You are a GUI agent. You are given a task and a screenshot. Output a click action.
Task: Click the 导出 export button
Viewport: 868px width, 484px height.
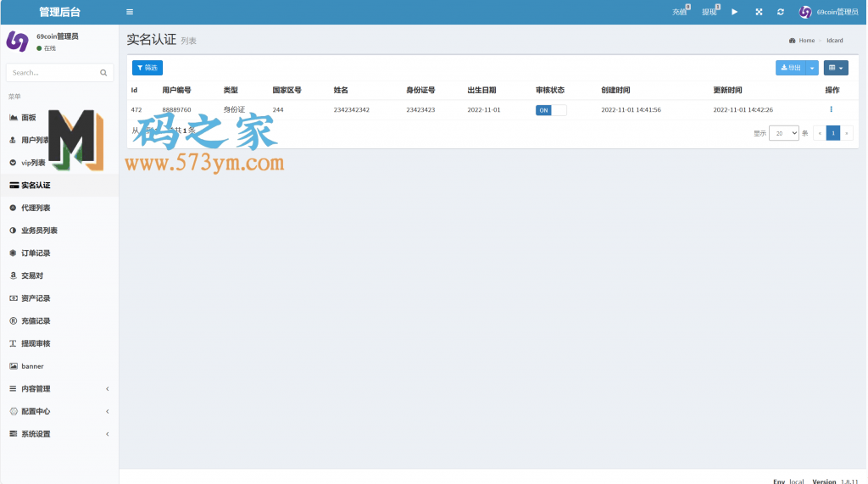pos(791,68)
